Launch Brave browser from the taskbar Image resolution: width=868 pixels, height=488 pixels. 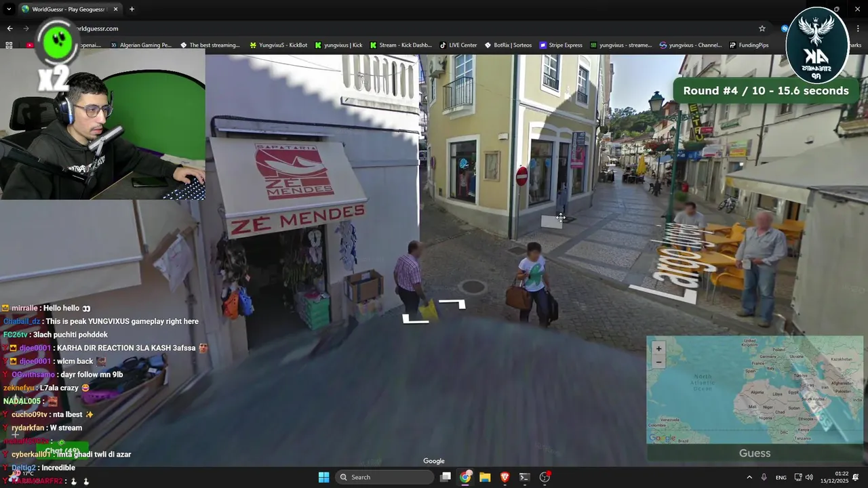click(x=505, y=477)
